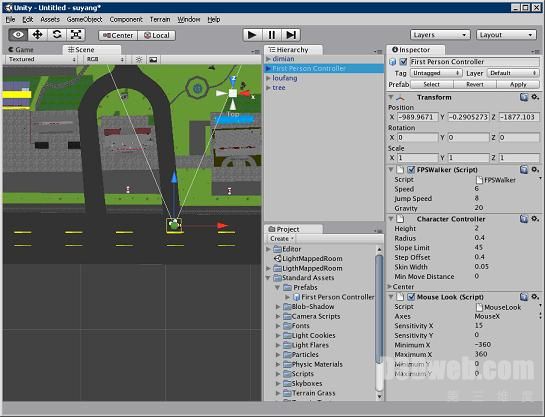Open Transform component help icon
Image resolution: width=545 pixels, height=417 pixels.
[x=524, y=97]
